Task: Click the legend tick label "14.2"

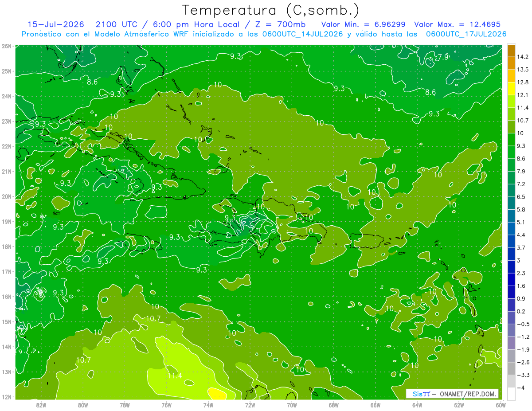Action: click(522, 57)
